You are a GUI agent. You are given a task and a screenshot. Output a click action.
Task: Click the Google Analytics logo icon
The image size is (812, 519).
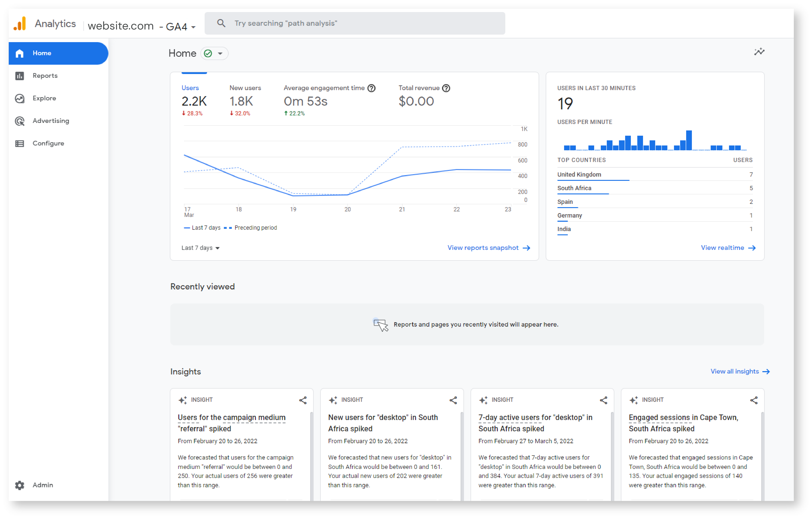20,24
